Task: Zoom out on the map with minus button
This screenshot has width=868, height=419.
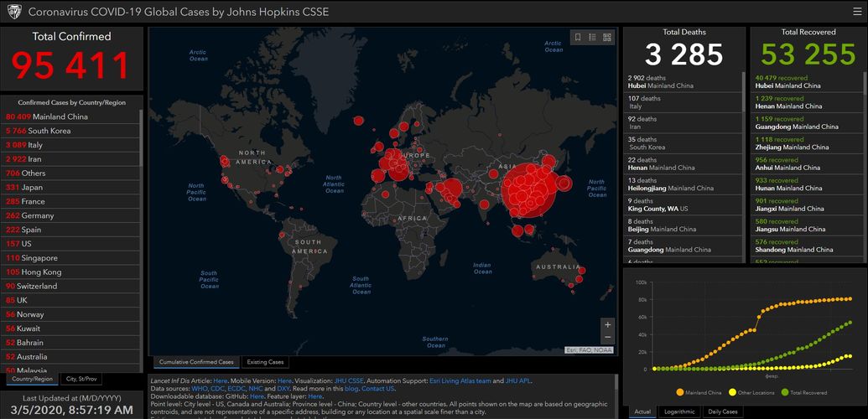Action: click(607, 338)
